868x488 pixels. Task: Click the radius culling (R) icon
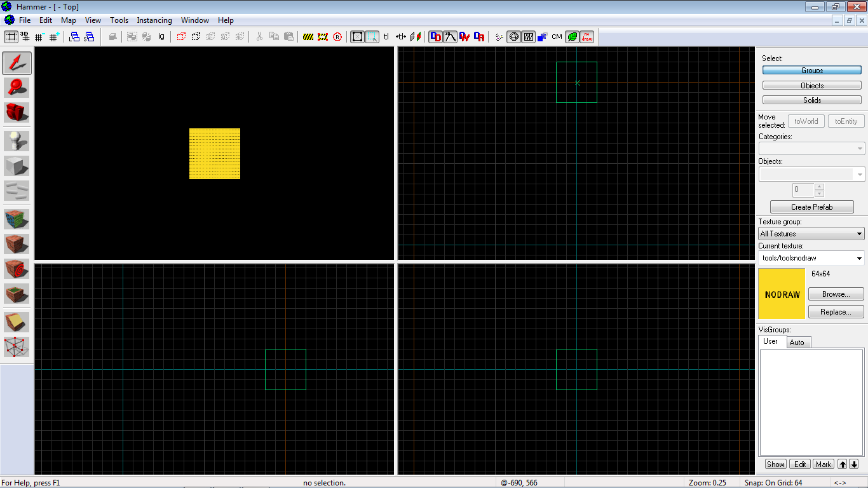337,37
